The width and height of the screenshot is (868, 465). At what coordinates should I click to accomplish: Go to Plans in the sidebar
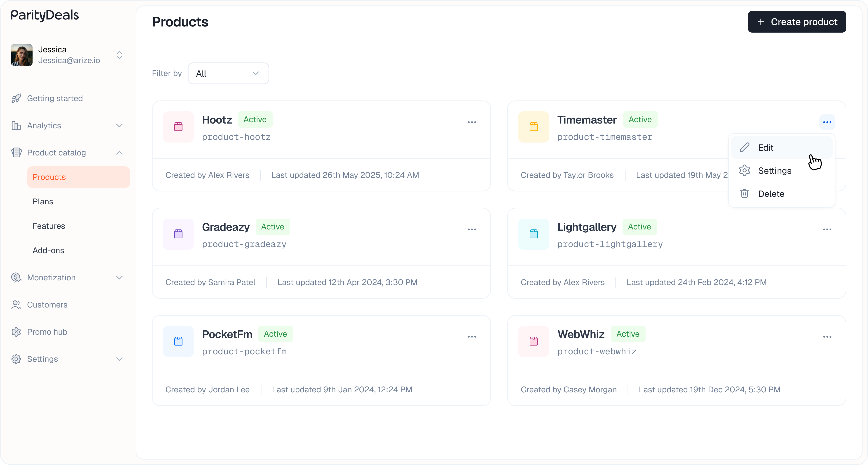pyautogui.click(x=43, y=202)
